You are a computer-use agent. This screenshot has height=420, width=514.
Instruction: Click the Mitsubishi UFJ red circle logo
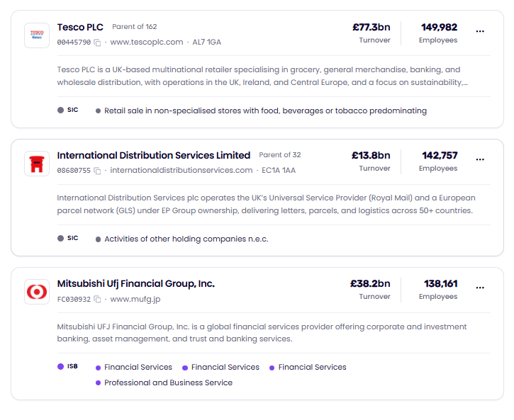click(37, 292)
